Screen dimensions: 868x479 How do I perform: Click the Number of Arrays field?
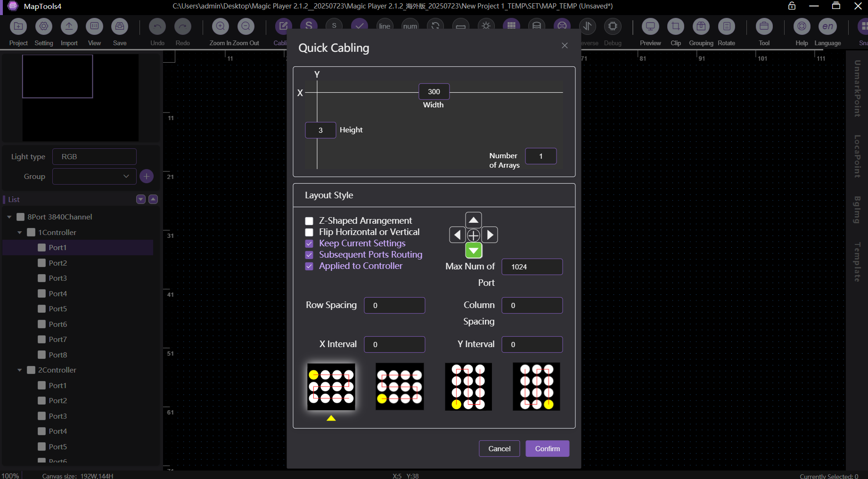[541, 156]
